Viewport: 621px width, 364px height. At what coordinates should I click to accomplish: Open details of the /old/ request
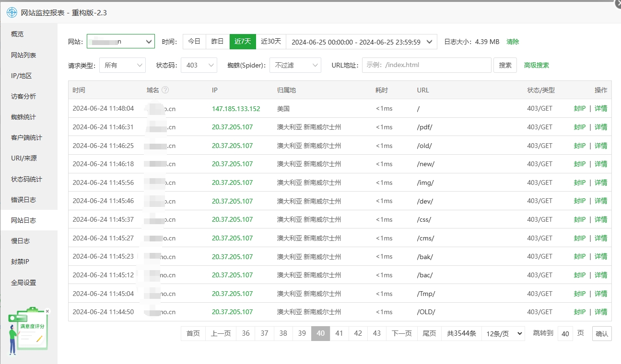pyautogui.click(x=601, y=146)
